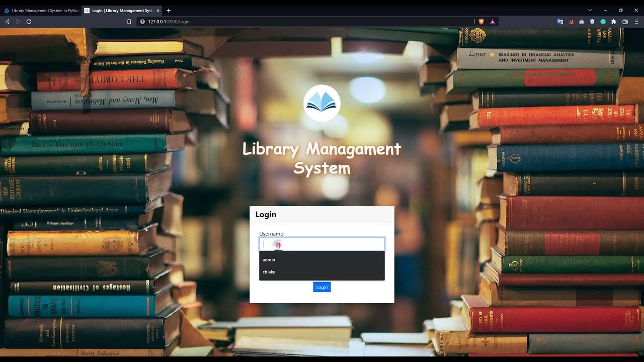644x362 pixels.
Task: Click the address bar URL 127.0.0.1:8000/login
Action: coord(169,22)
